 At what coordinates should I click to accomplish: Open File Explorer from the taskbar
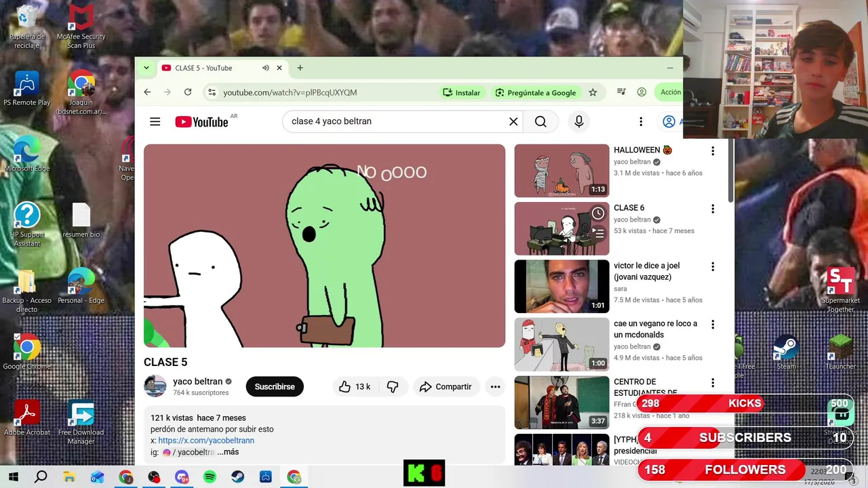pos(69,476)
